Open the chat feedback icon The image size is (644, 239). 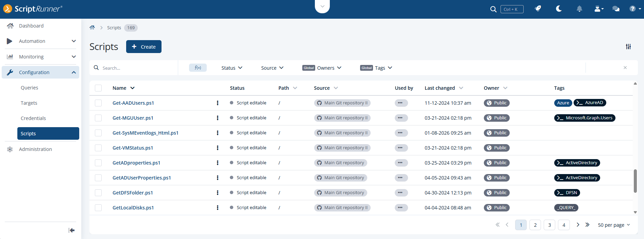coord(616,9)
